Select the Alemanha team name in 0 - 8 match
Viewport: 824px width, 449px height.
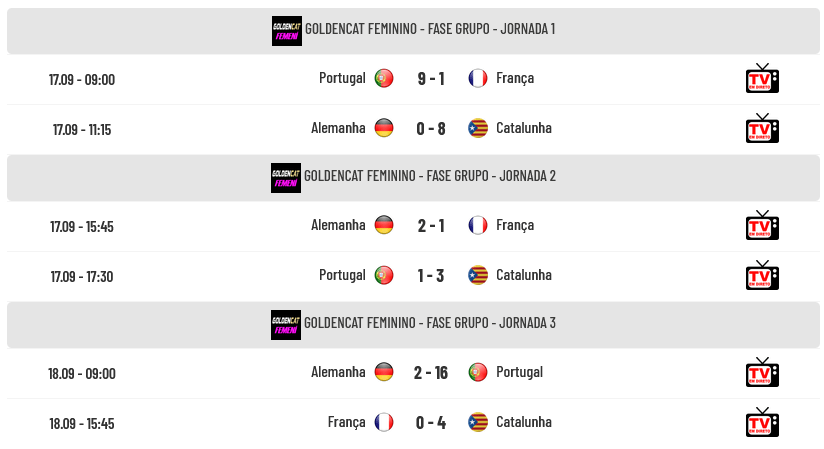click(x=338, y=128)
